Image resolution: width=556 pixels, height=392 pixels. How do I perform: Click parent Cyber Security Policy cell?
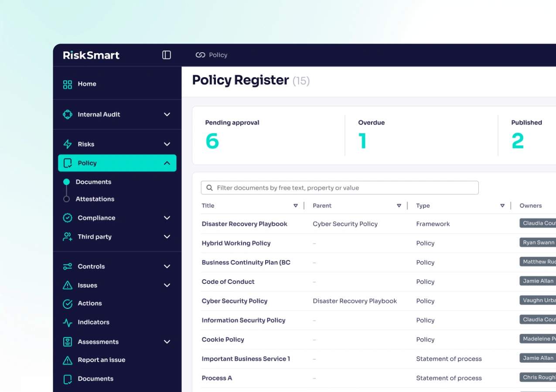(x=345, y=224)
